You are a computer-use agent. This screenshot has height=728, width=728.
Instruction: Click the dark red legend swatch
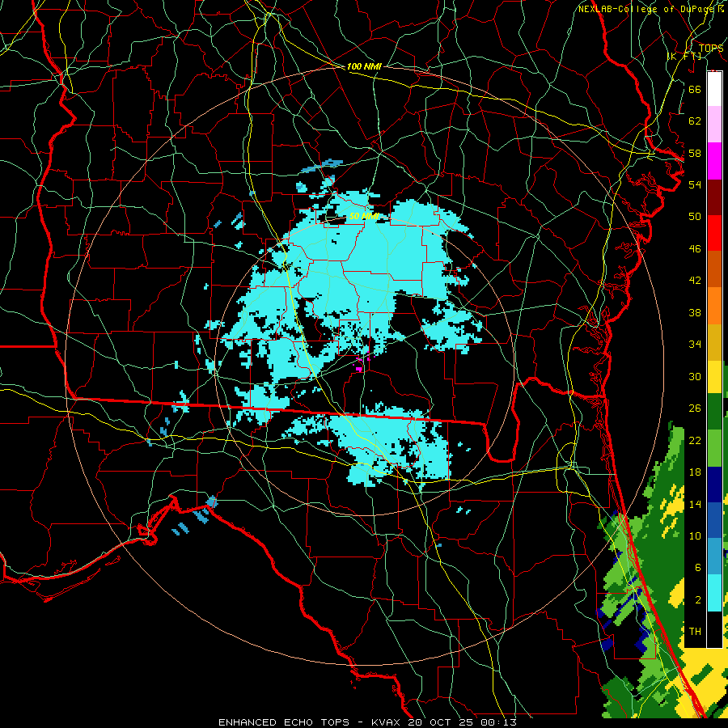click(x=714, y=197)
